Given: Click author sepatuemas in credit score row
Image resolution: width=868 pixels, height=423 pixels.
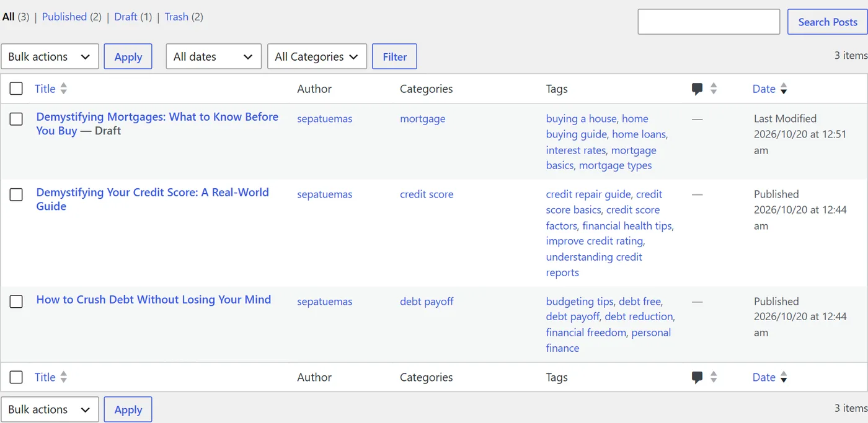Looking at the screenshot, I should tap(324, 194).
